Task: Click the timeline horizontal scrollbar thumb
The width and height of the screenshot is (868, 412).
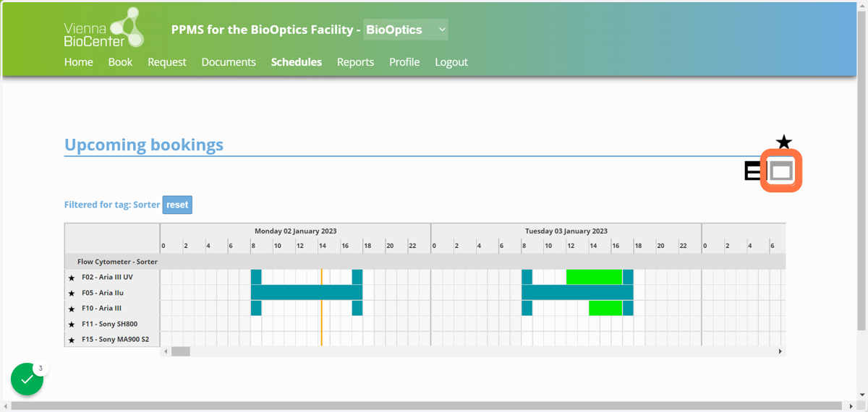Action: point(181,351)
